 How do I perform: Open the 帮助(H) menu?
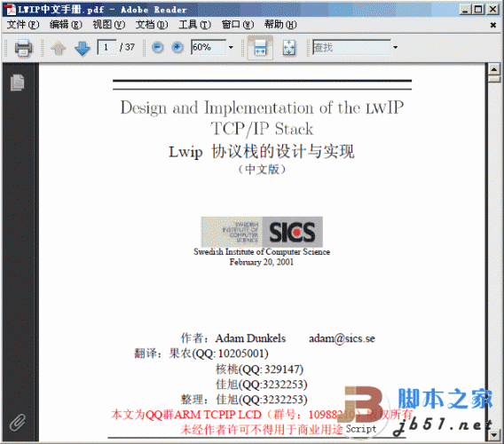[280, 25]
